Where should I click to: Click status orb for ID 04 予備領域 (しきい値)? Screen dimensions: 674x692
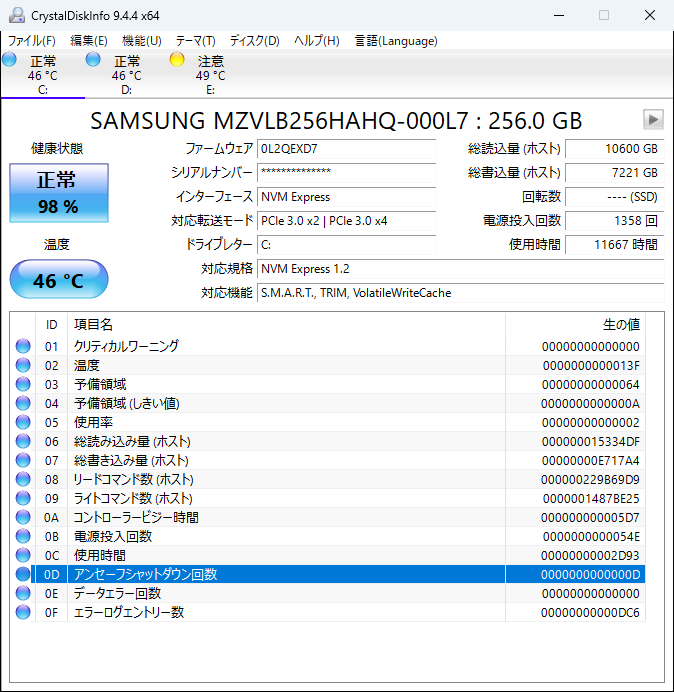[23, 403]
